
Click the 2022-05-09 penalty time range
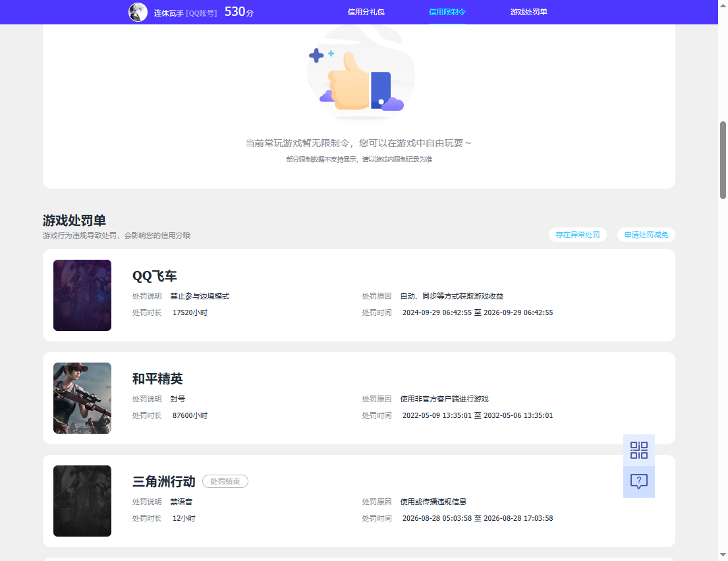click(478, 416)
